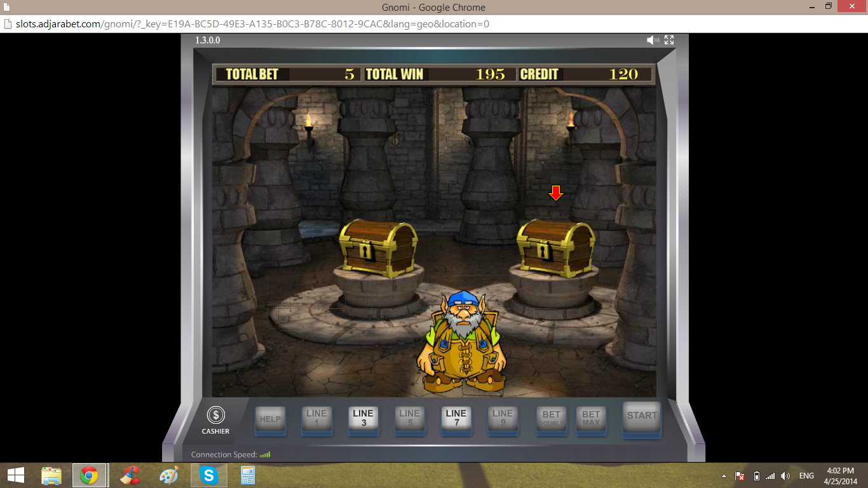Toggle fullscreen mode of the slot game
The height and width of the screenshot is (488, 868).
tap(669, 40)
